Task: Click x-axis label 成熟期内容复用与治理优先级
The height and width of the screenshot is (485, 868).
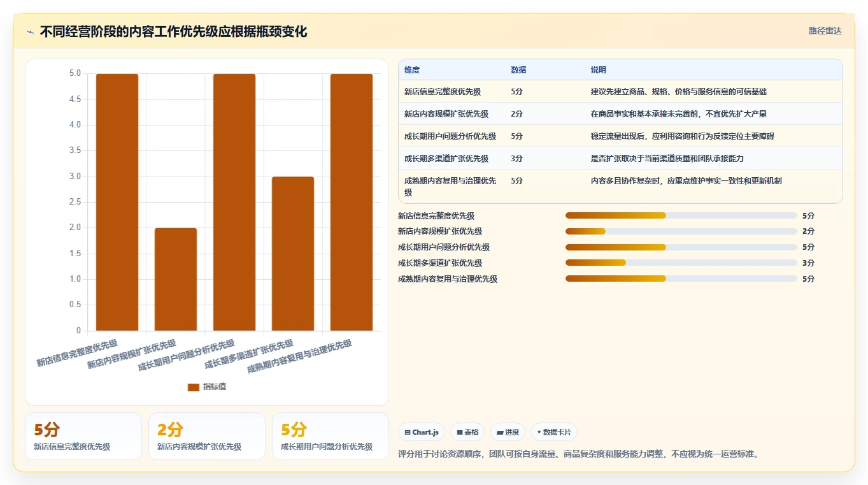Action: point(299,356)
